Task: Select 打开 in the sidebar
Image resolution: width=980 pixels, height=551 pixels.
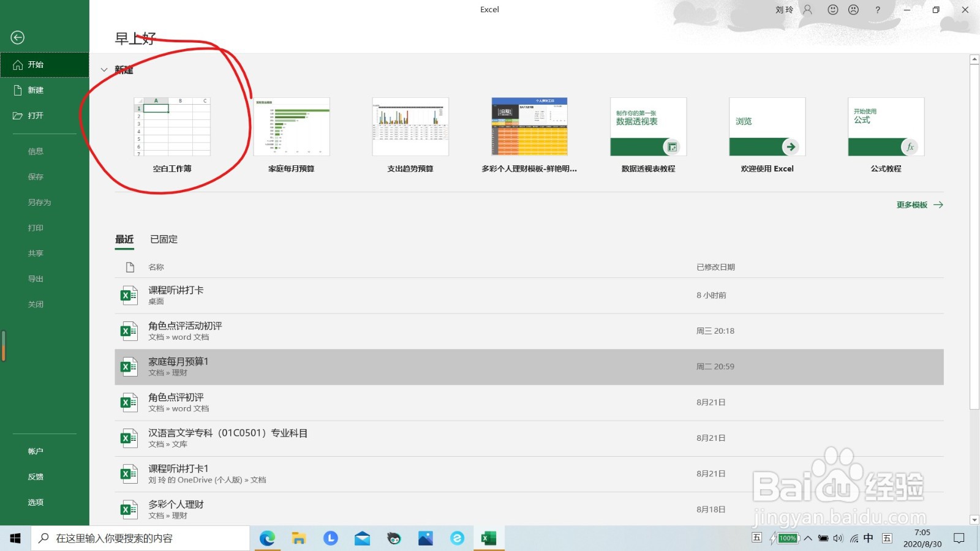Action: pos(45,116)
